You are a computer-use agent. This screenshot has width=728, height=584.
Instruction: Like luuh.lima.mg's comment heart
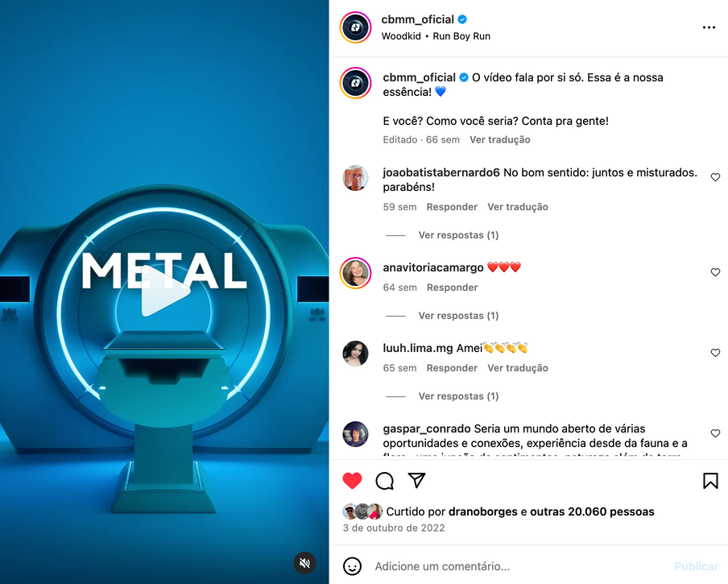click(715, 353)
